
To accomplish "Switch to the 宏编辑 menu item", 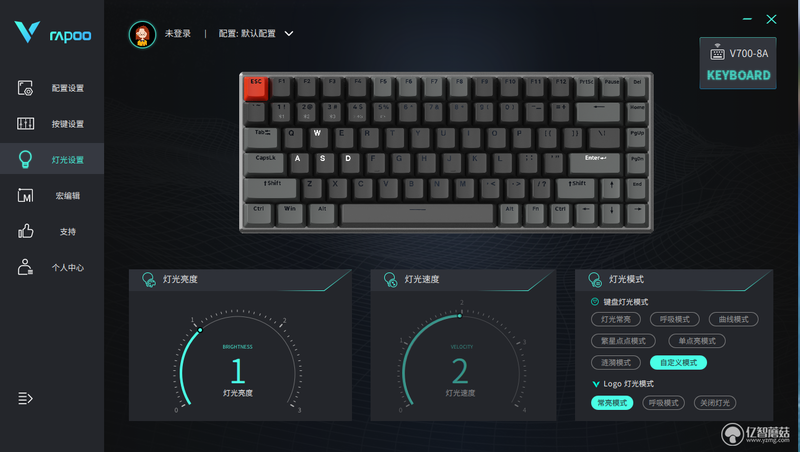I will 68,196.
